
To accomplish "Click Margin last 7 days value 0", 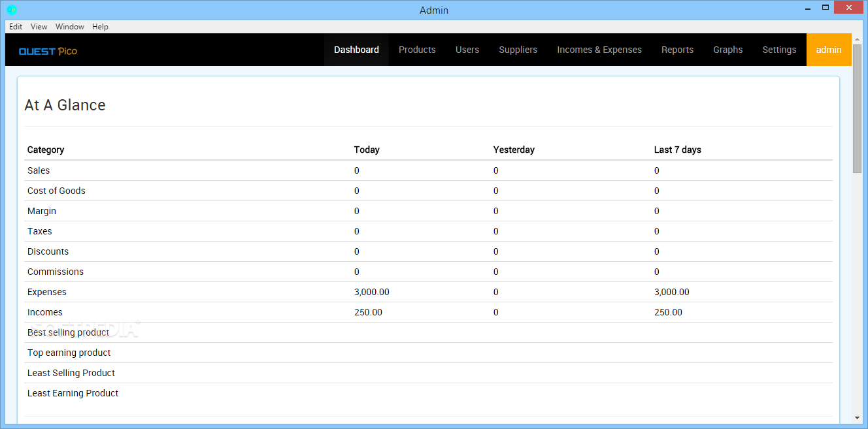I will point(657,211).
